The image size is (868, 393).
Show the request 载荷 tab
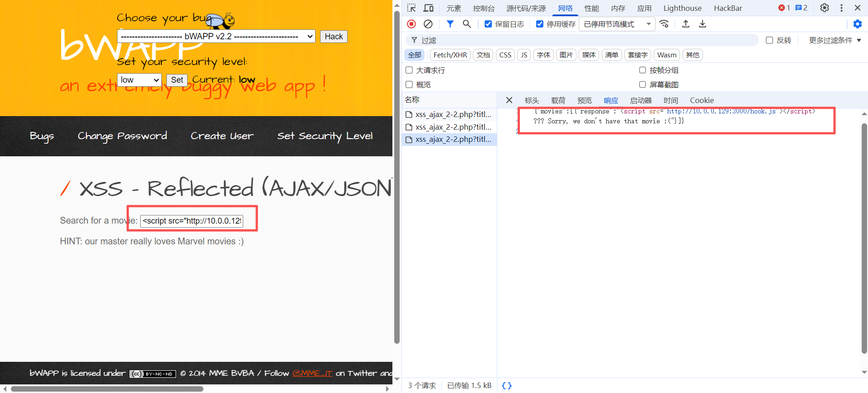pyautogui.click(x=558, y=100)
